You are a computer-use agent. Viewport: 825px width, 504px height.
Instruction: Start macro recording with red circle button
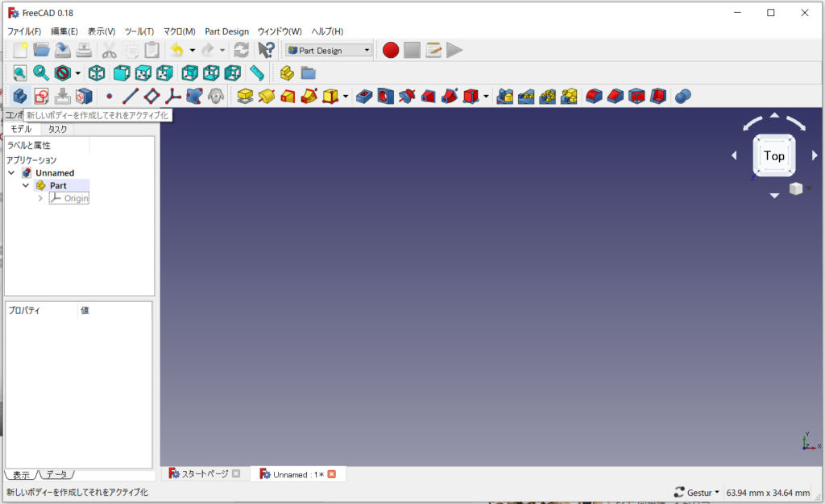click(391, 50)
